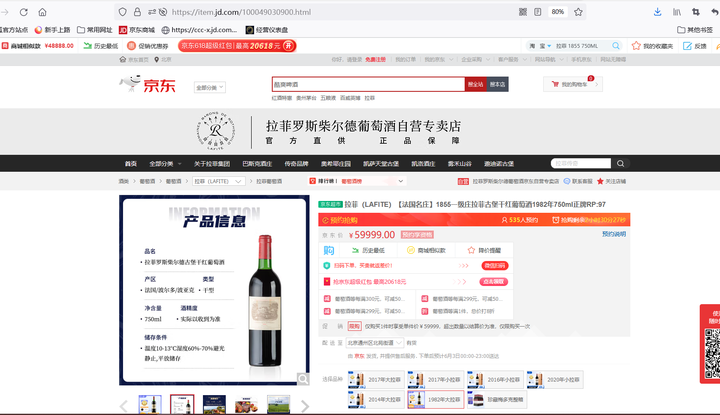Screen dimensions: 720x415
Task: Open the browser downloads arrow icon
Action: (x=658, y=12)
